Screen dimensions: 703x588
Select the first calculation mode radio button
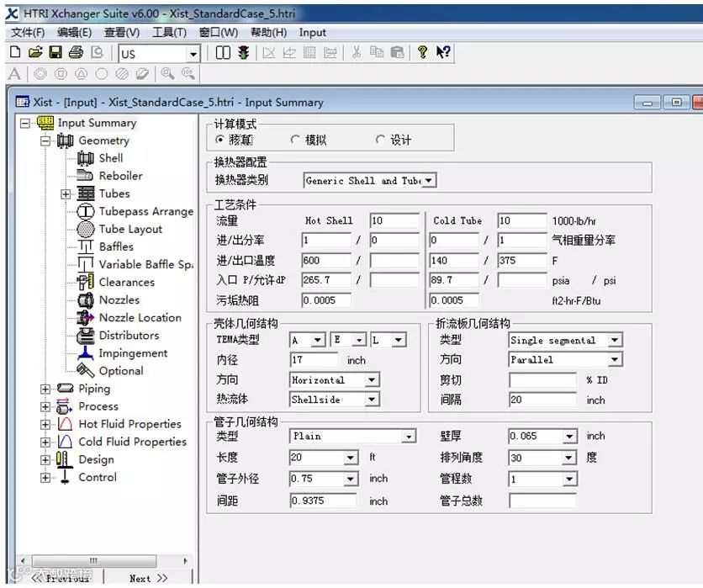pos(219,140)
